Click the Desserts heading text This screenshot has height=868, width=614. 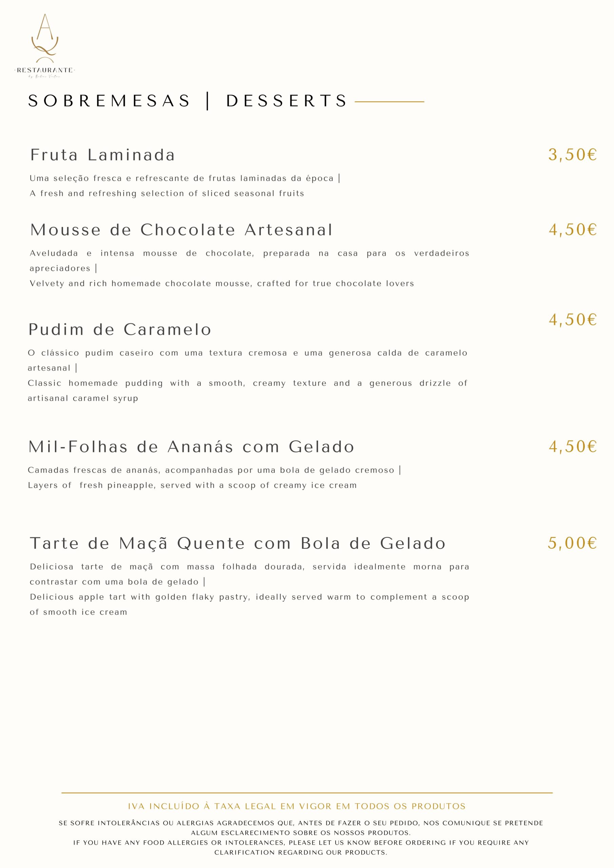pyautogui.click(x=286, y=101)
